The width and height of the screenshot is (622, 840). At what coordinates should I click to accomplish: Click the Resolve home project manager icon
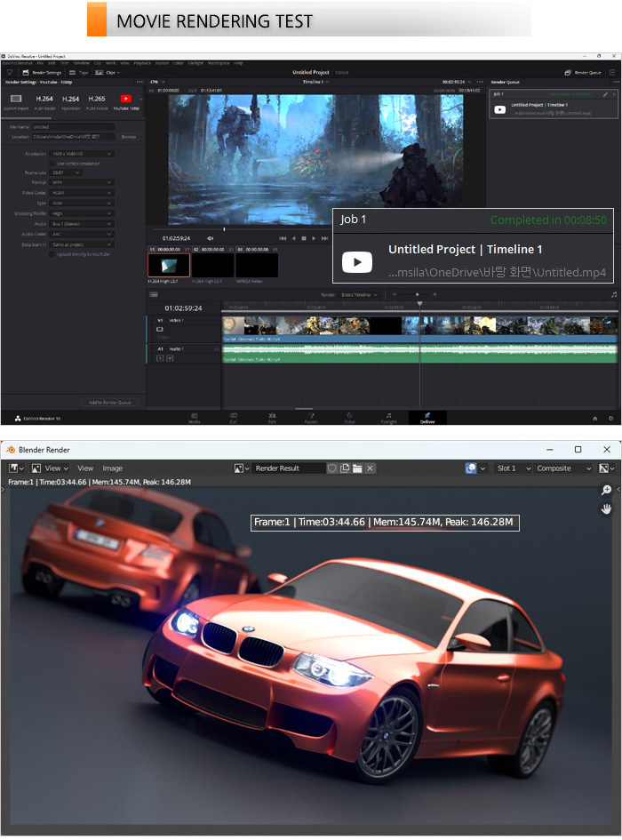click(x=594, y=419)
